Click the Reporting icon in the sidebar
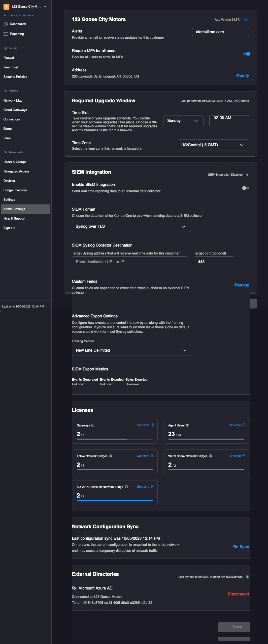Screen dimensions: 268x644 pos(5,34)
